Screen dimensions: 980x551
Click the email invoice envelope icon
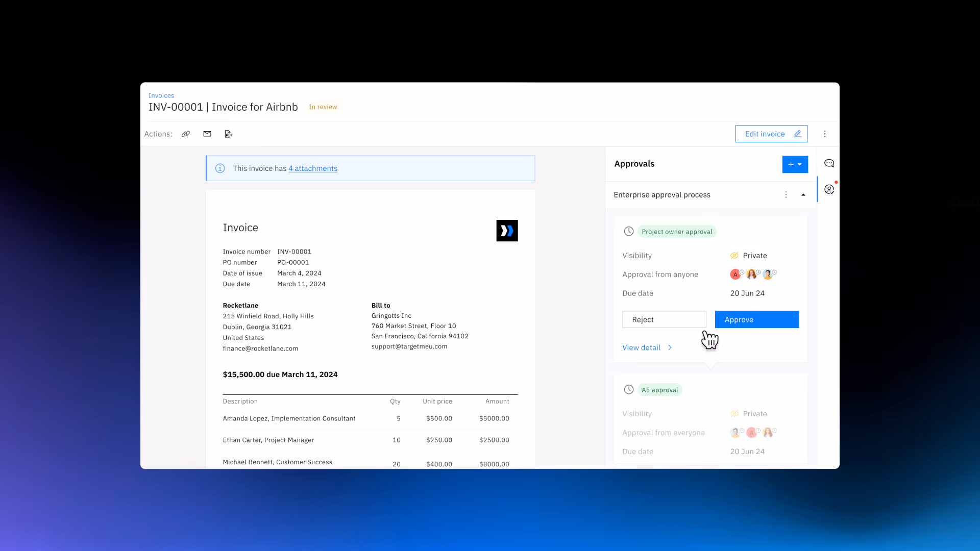(x=207, y=134)
